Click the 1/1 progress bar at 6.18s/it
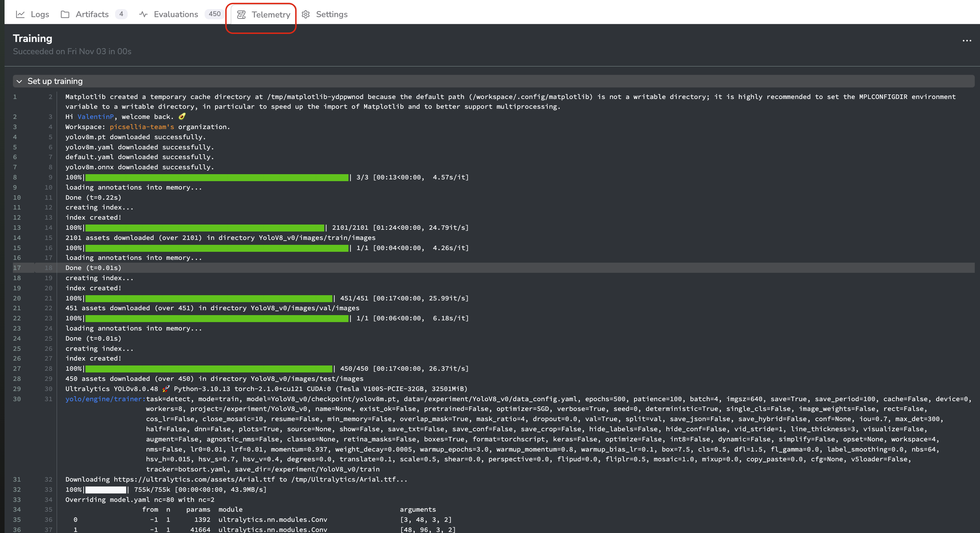Screen dimensions: 980x533 point(217,319)
